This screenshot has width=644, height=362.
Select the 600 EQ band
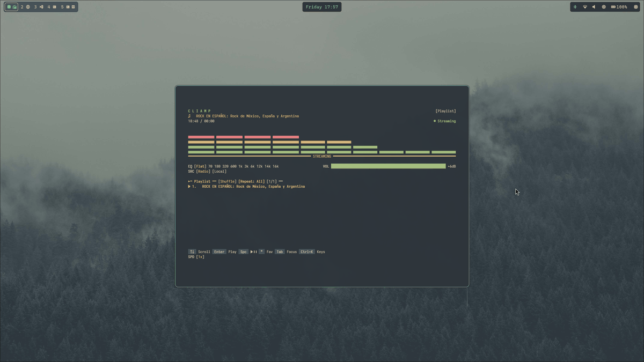[x=233, y=166]
